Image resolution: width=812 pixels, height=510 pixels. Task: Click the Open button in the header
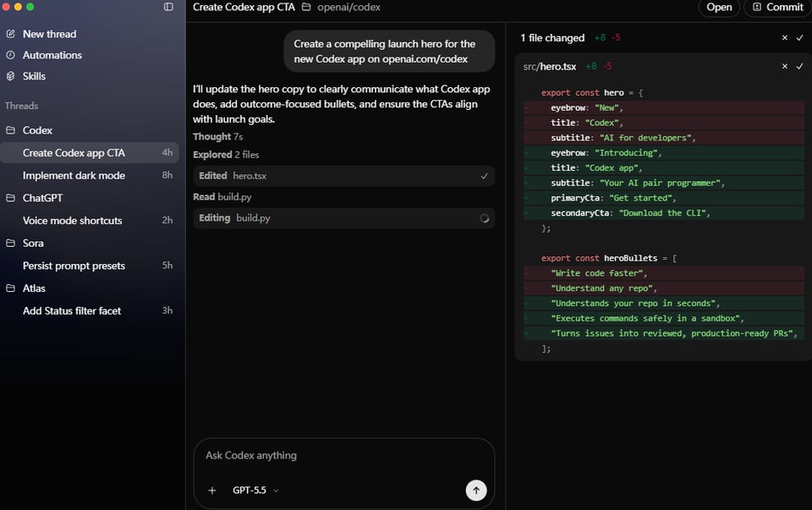pyautogui.click(x=719, y=8)
